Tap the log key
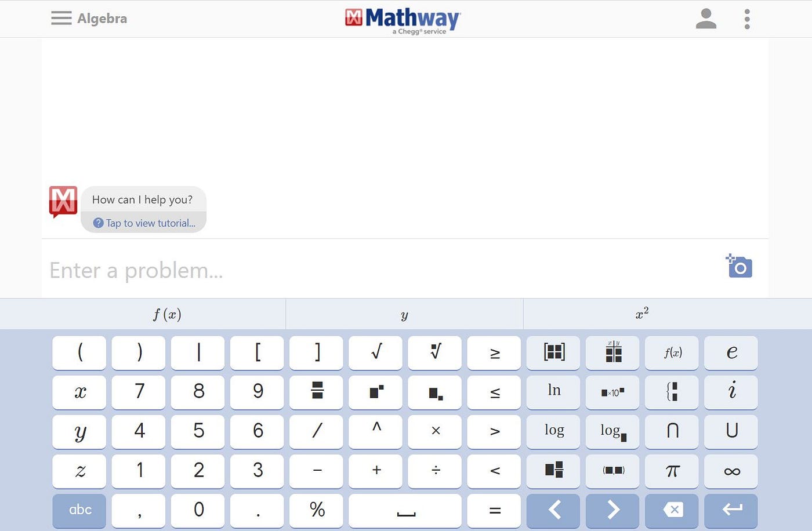The height and width of the screenshot is (531, 812). 553,431
